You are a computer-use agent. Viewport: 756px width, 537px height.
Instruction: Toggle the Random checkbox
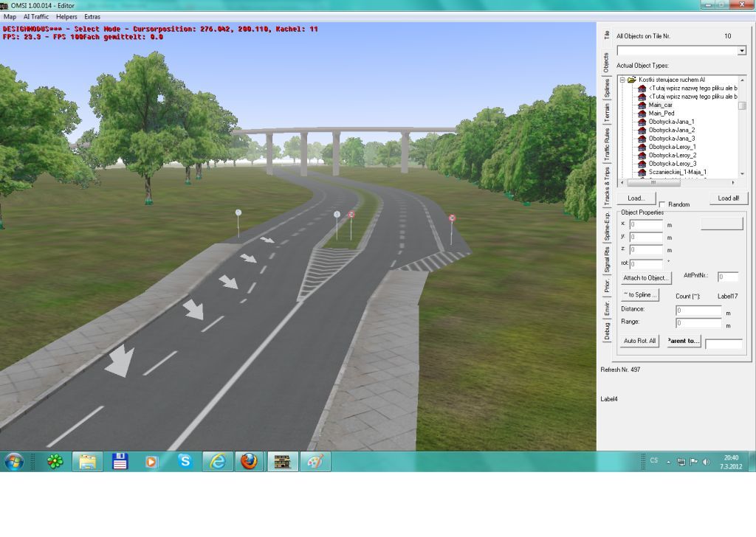pos(662,204)
